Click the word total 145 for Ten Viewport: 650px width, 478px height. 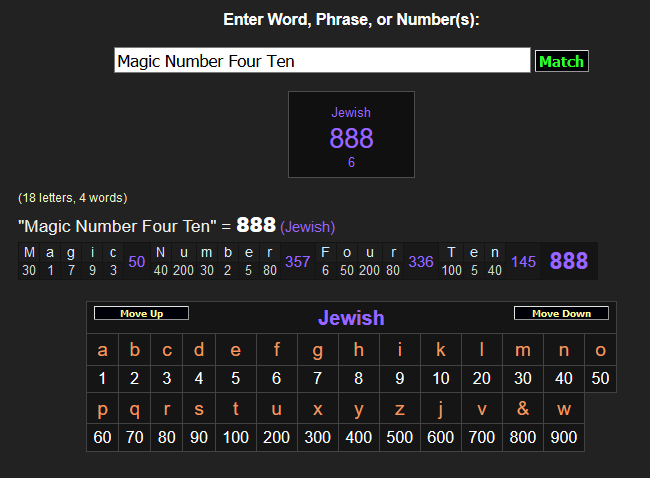coord(522,261)
